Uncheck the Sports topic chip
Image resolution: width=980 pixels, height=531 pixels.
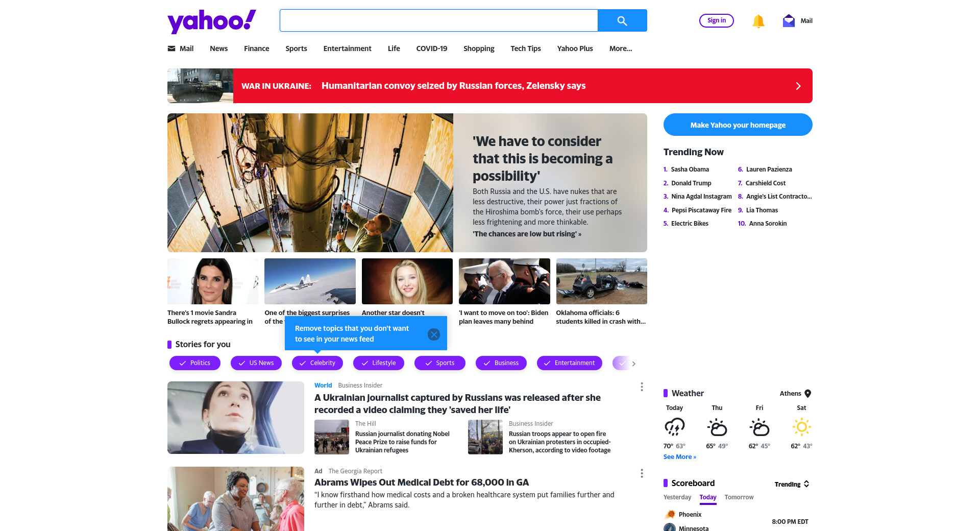(x=440, y=363)
